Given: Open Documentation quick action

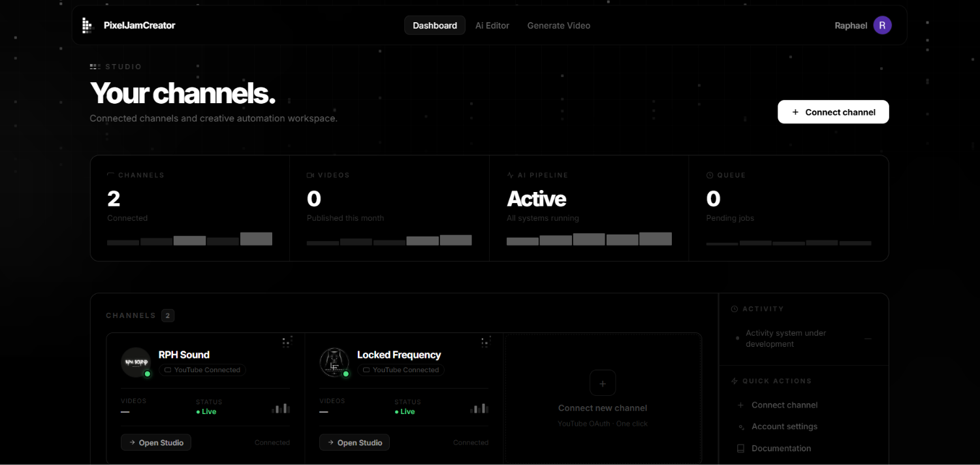Looking at the screenshot, I should (x=781, y=449).
